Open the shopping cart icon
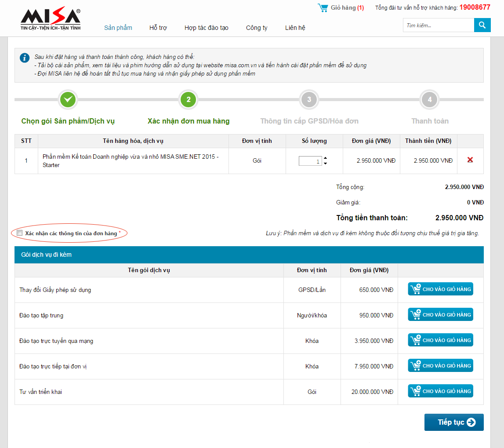504x448 pixels. tap(323, 8)
